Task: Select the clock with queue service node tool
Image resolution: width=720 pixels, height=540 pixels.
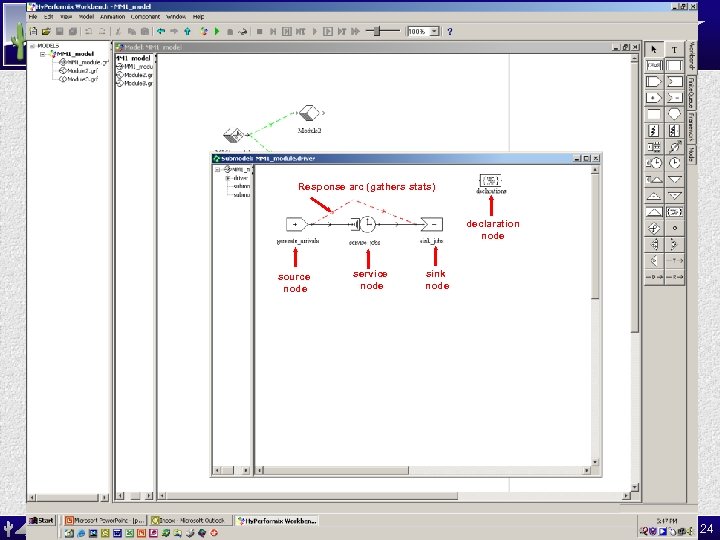Action: [x=654, y=163]
